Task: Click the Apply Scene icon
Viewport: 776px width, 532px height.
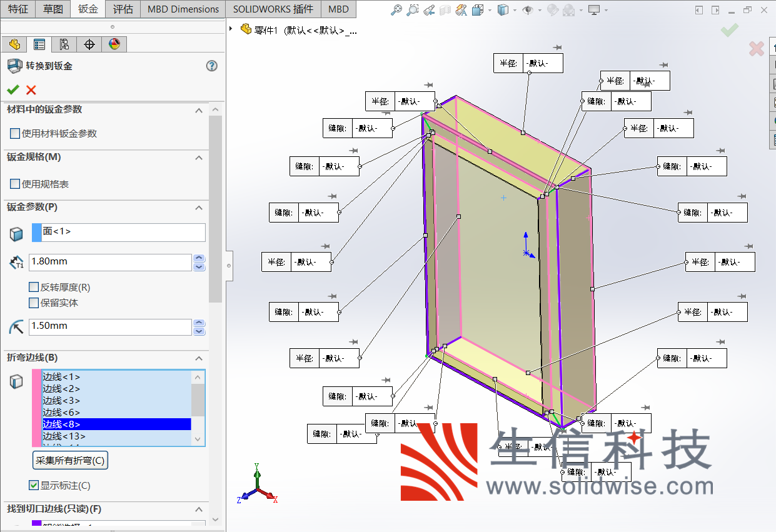Action: click(569, 10)
